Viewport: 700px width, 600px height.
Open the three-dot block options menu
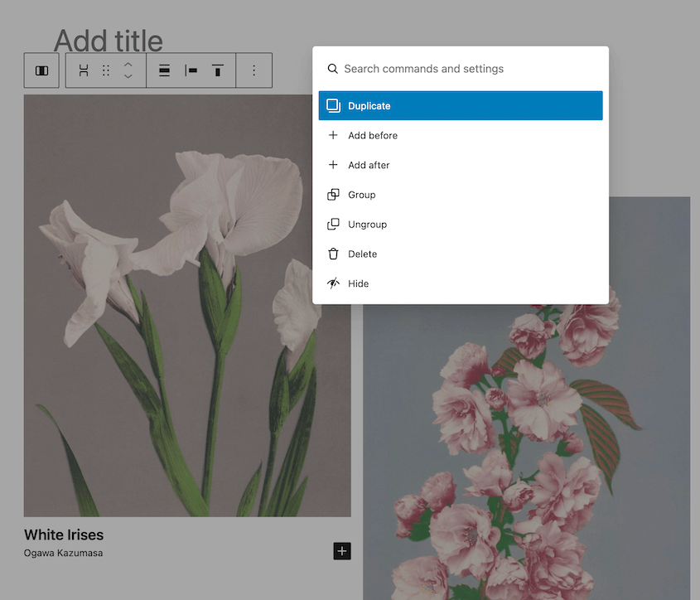[x=254, y=70]
